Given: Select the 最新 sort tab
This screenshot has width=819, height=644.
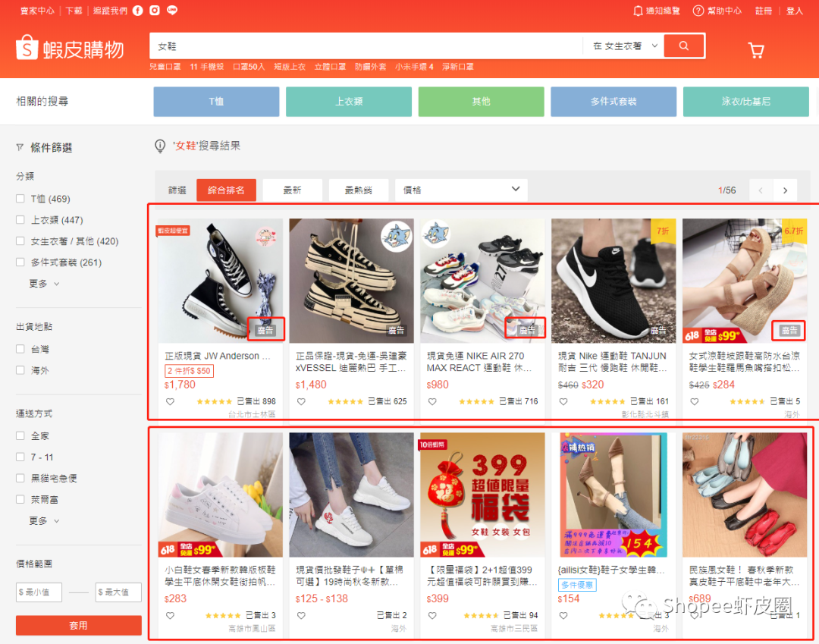Looking at the screenshot, I should (292, 190).
